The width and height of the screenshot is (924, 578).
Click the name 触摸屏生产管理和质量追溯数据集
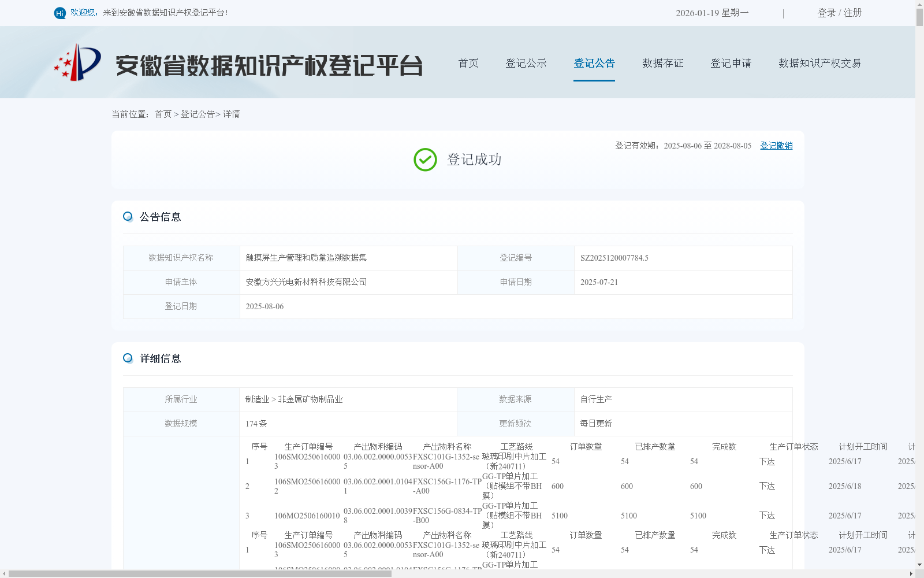pyautogui.click(x=306, y=258)
